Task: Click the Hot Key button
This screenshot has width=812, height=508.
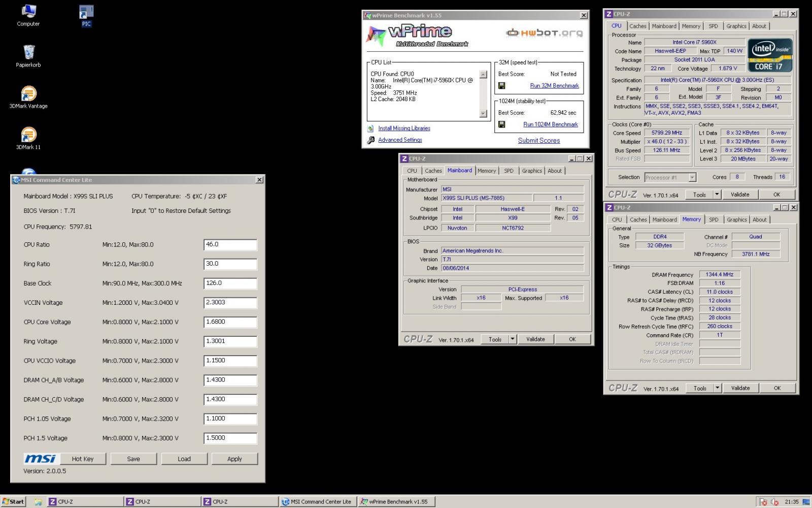Action: click(83, 459)
